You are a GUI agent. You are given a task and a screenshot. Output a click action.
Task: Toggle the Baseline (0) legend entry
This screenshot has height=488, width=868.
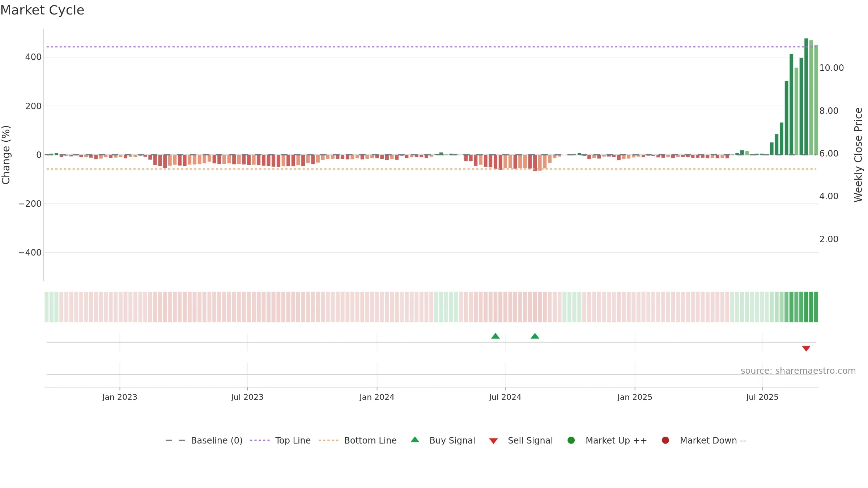tap(204, 440)
